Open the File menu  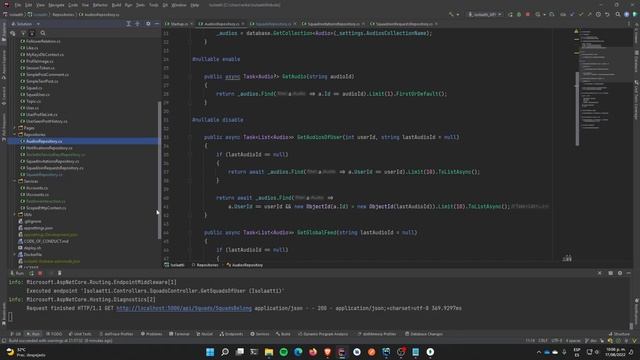tap(18, 5)
